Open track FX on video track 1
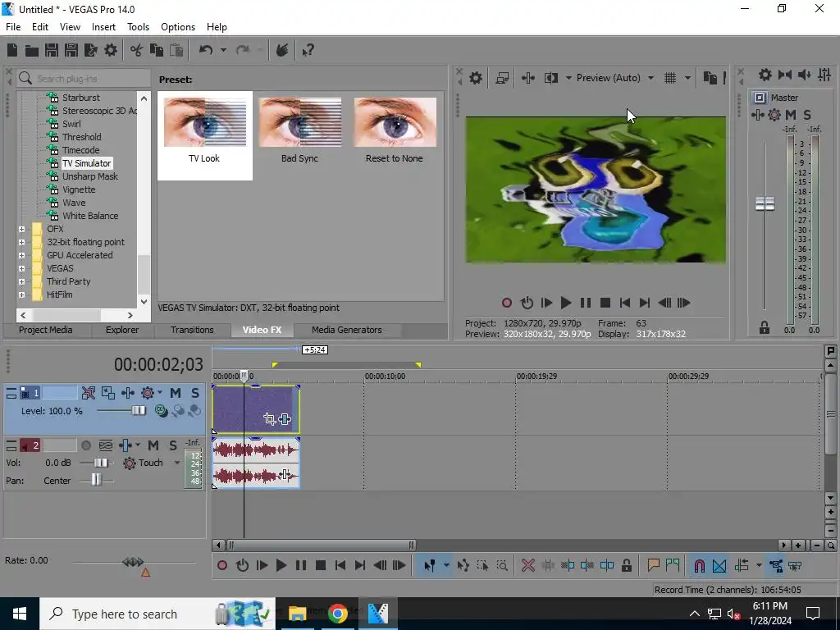840x630 pixels. (127, 393)
